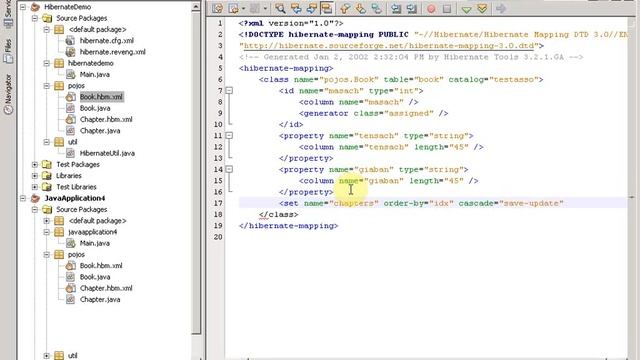Select Main.java under hibernatedemo package

(95, 74)
